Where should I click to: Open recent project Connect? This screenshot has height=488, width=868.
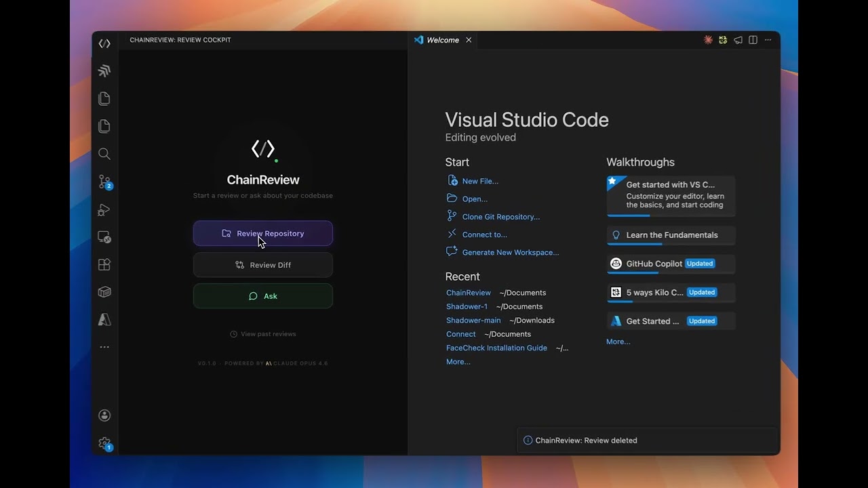point(461,334)
